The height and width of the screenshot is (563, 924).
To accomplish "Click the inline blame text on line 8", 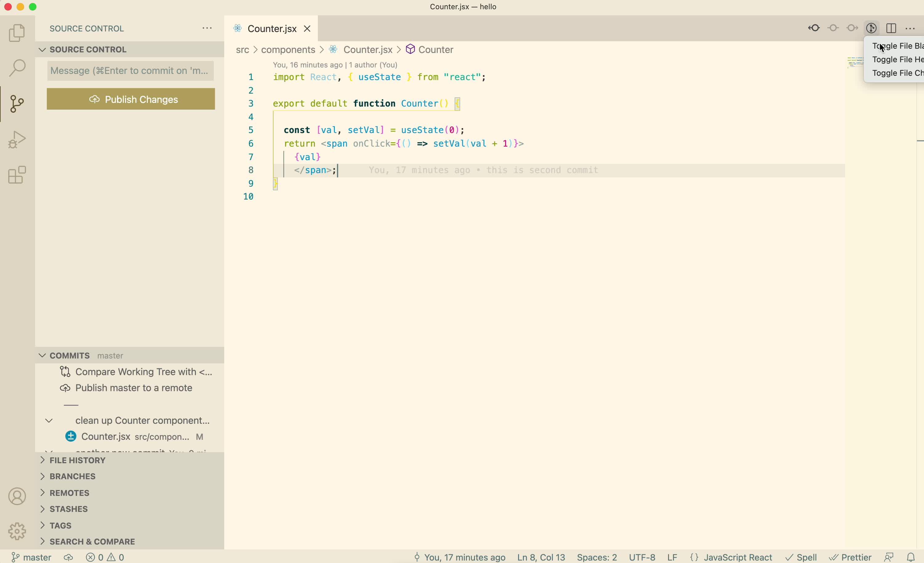I will (x=483, y=170).
